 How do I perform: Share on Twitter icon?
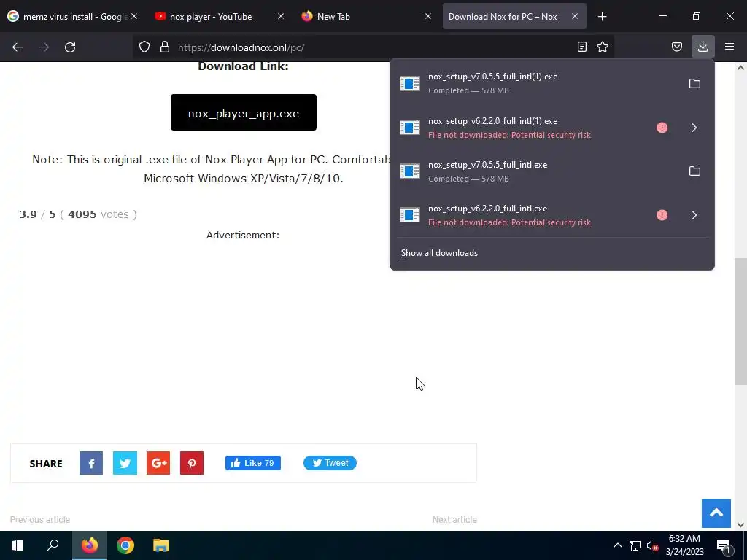point(125,463)
